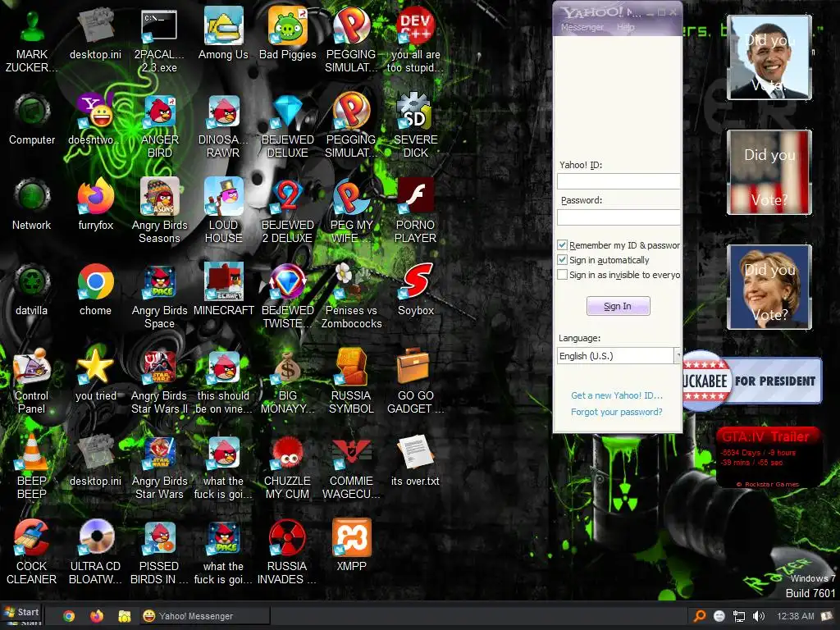Screen dimensions: 840x630
Task: Click the Yahoo! ID input field
Action: (x=619, y=181)
